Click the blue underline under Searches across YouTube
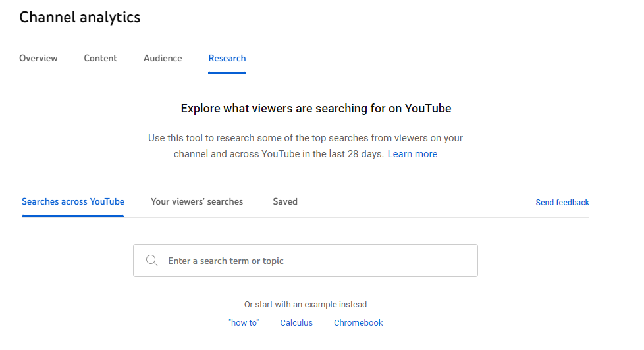 tap(72, 216)
